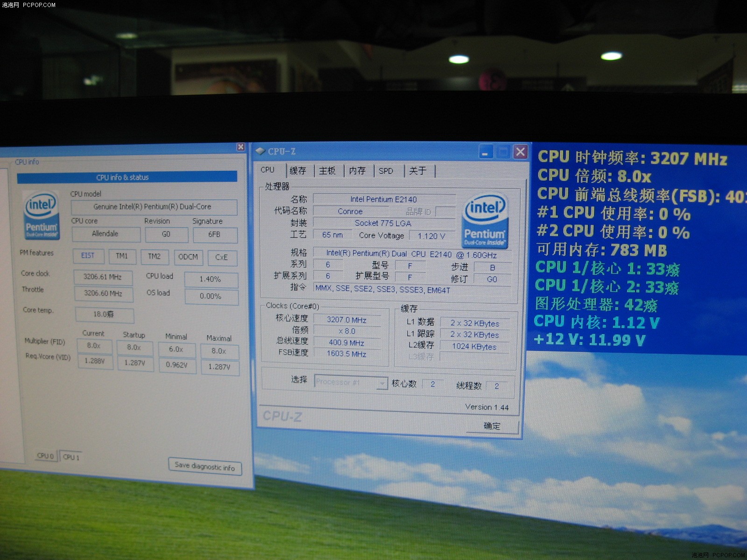This screenshot has width=747, height=560.
Task: Click the TM2 feature box
Action: point(155,257)
